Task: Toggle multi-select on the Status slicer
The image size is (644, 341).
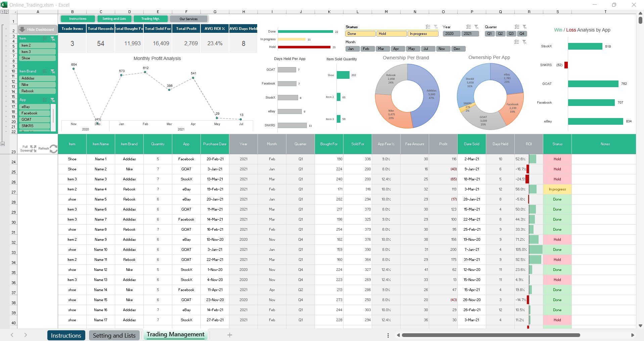Action: [x=428, y=27]
